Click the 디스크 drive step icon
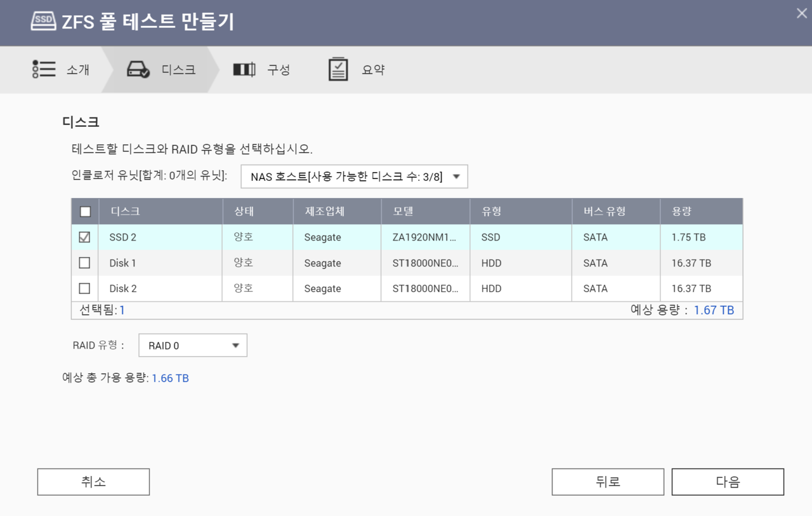The height and width of the screenshot is (516, 812). coord(138,70)
